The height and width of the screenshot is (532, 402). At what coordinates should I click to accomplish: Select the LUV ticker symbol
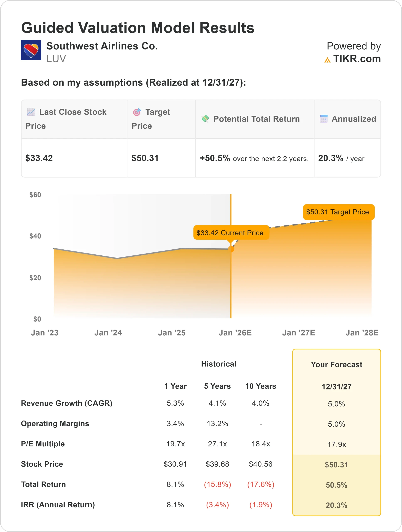(56, 59)
